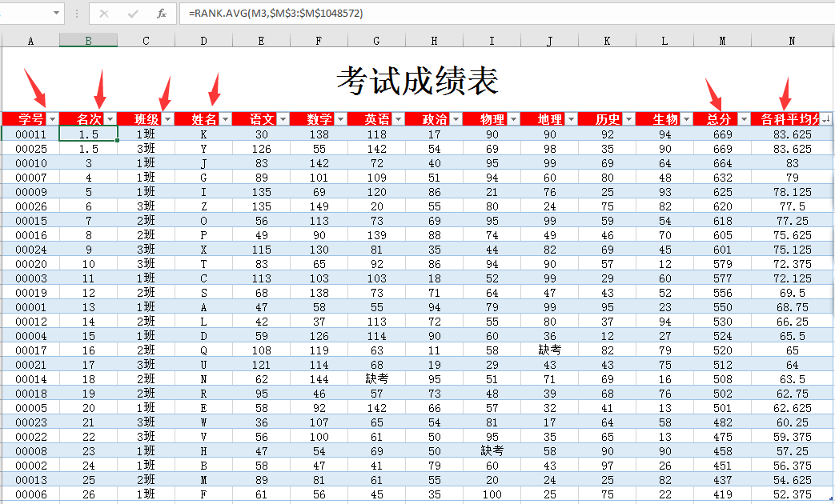835x504 pixels.
Task: Open the 语文 filter dropdown
Action: point(283,118)
